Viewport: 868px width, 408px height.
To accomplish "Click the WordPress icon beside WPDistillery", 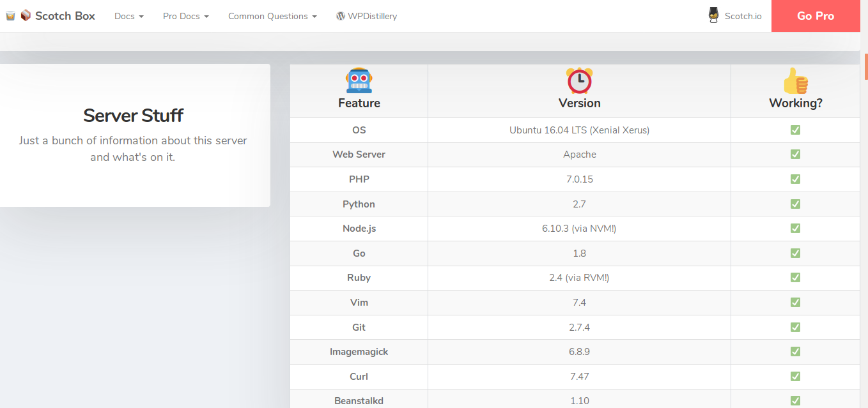I will pos(341,16).
